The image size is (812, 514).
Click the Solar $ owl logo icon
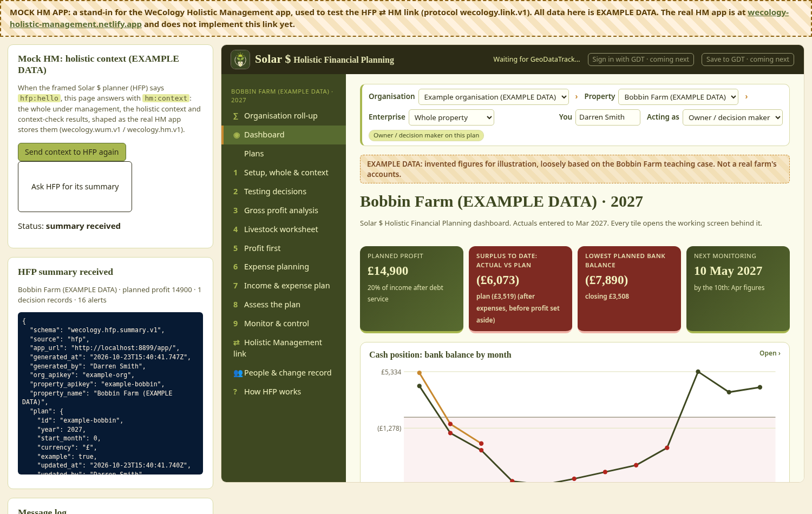point(240,60)
